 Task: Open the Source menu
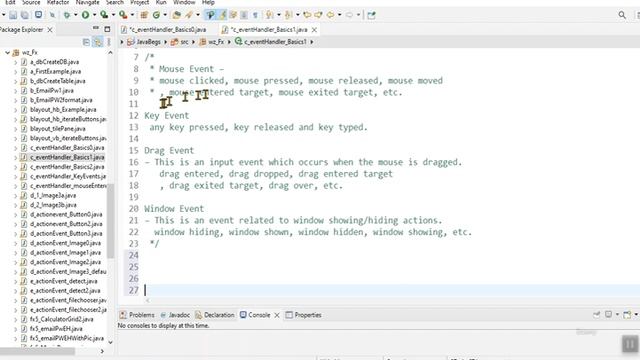[31, 2]
